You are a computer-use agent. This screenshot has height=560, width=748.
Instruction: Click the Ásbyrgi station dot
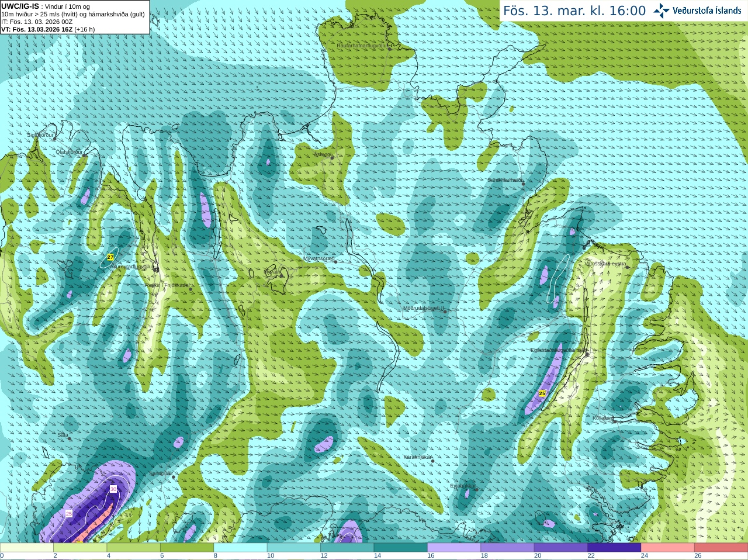(x=332, y=158)
